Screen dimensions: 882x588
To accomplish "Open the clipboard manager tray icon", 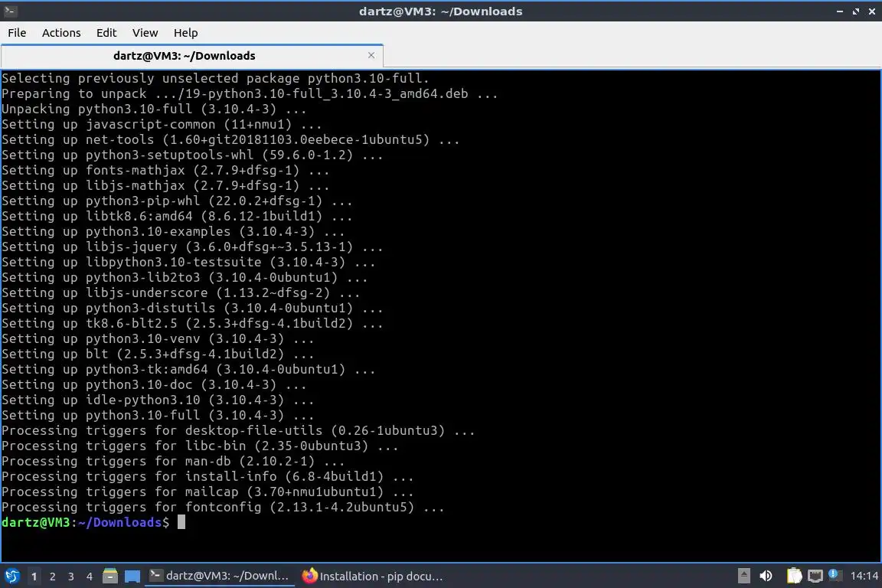I will coord(794,576).
